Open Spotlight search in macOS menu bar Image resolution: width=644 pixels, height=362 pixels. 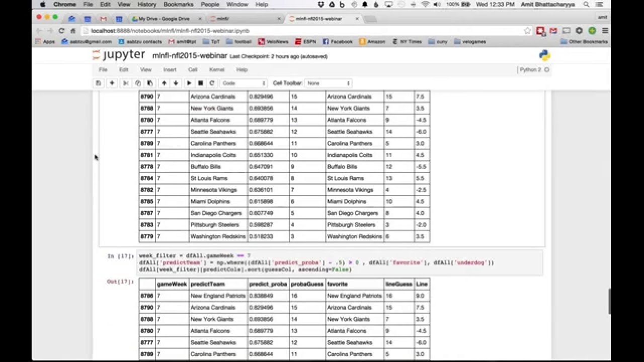(586, 5)
